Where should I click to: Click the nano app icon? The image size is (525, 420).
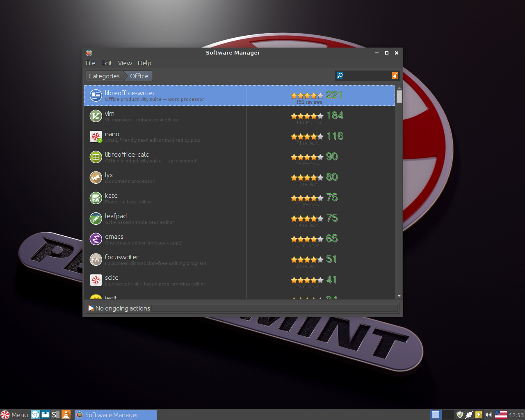click(96, 137)
